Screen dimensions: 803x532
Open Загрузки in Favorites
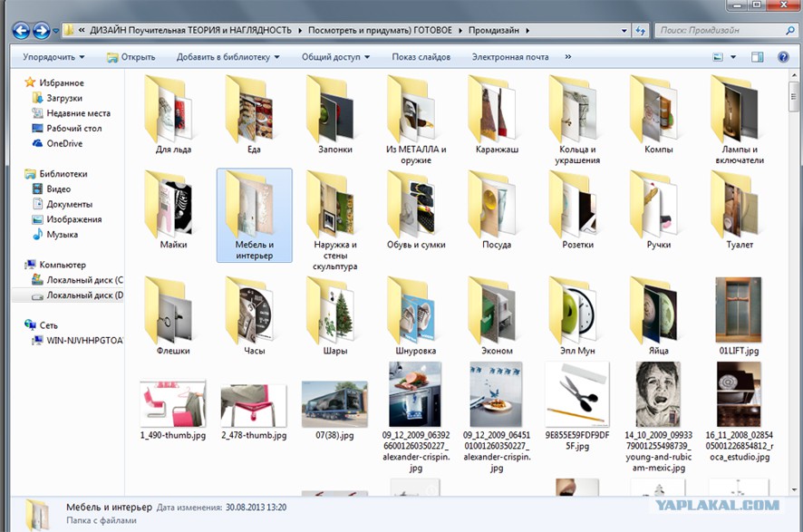57,98
